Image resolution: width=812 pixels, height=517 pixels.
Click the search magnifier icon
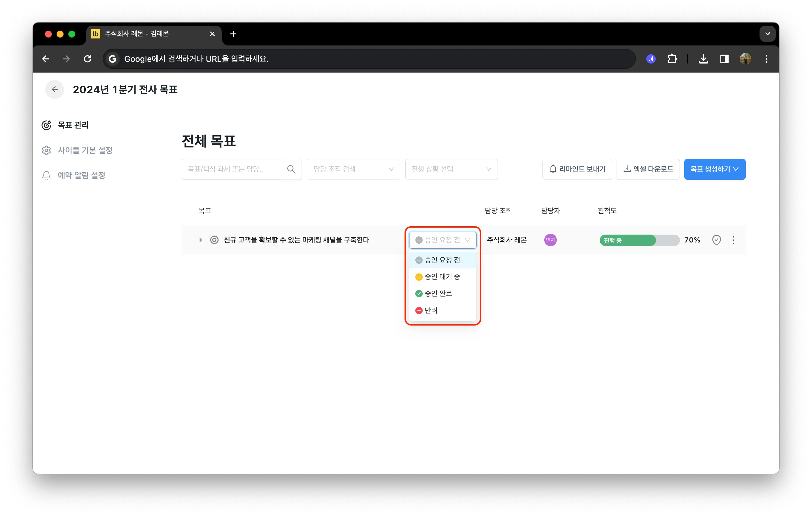(x=291, y=169)
